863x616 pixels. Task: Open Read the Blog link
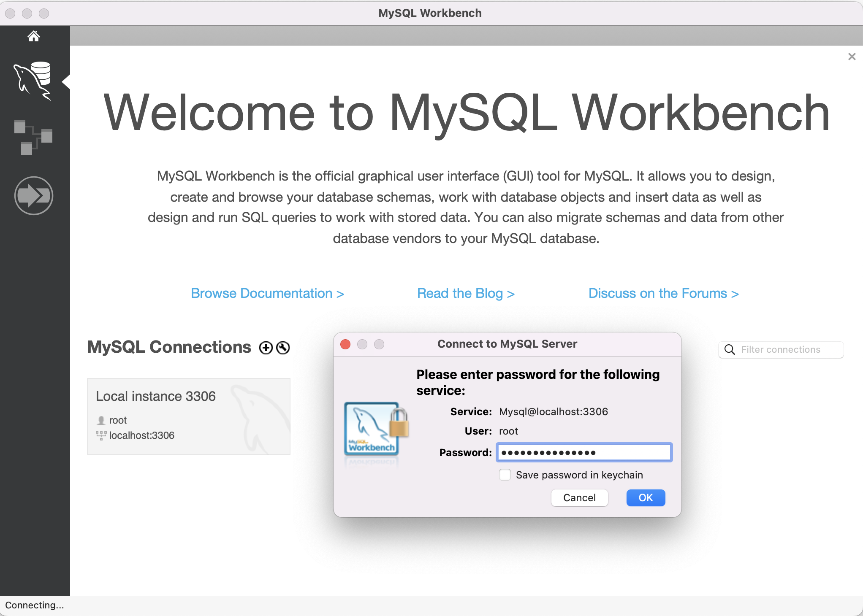(466, 293)
